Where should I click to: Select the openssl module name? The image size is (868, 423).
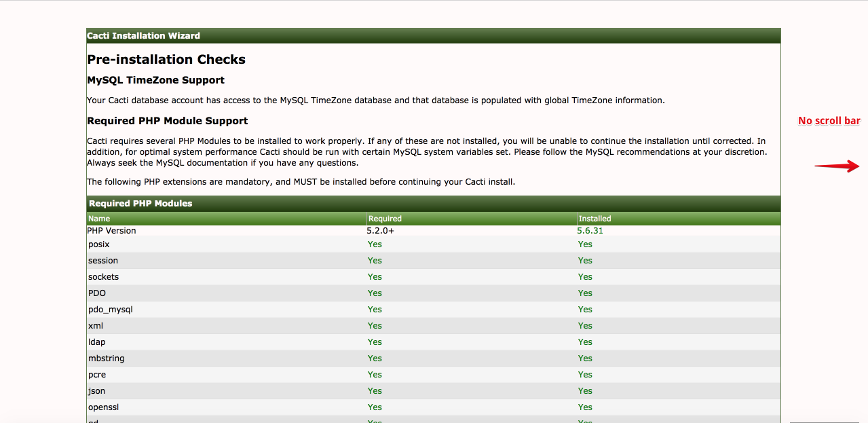(104, 407)
